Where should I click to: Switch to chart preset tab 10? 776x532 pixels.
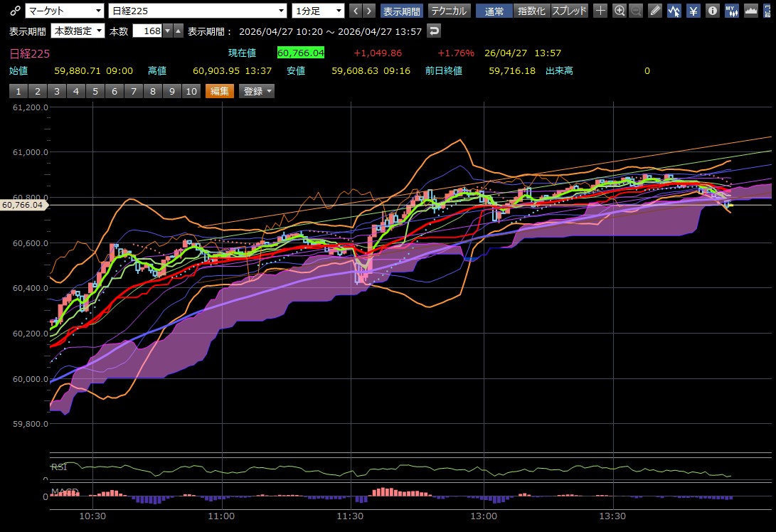click(x=191, y=91)
